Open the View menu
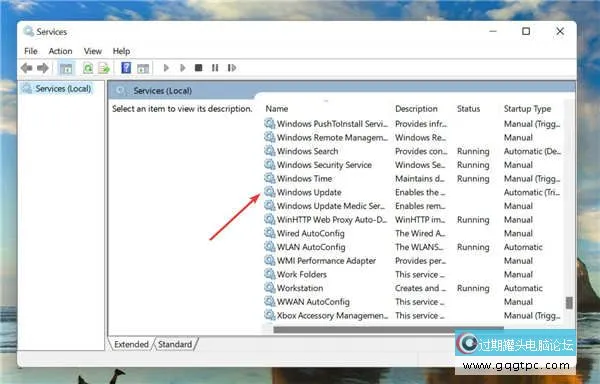 pyautogui.click(x=93, y=51)
